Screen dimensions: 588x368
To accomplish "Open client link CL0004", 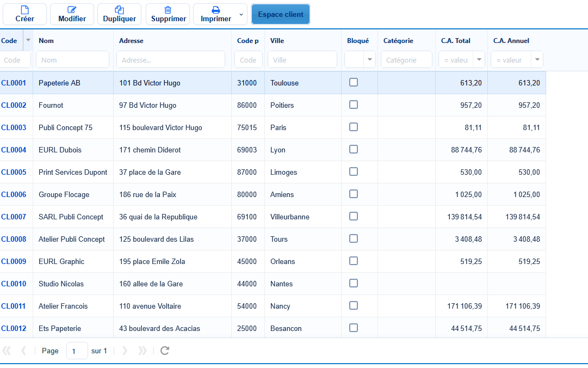I will (x=14, y=150).
